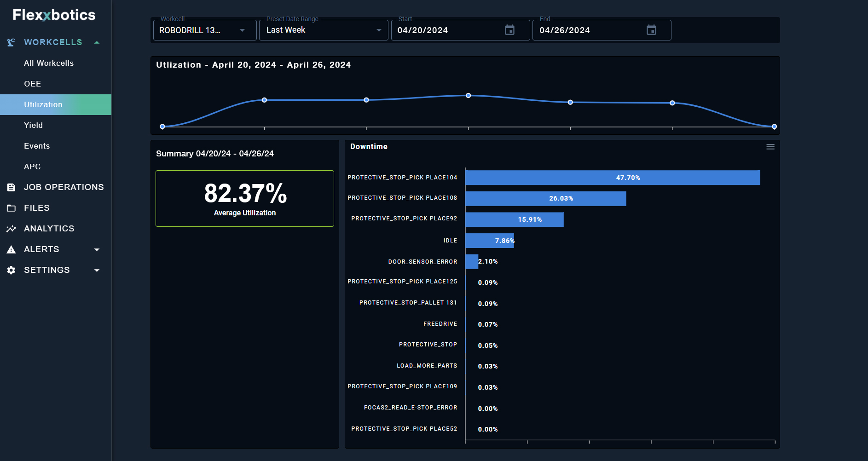This screenshot has width=868, height=461.
Task: Click the Job Operations document icon
Action: (x=12, y=187)
